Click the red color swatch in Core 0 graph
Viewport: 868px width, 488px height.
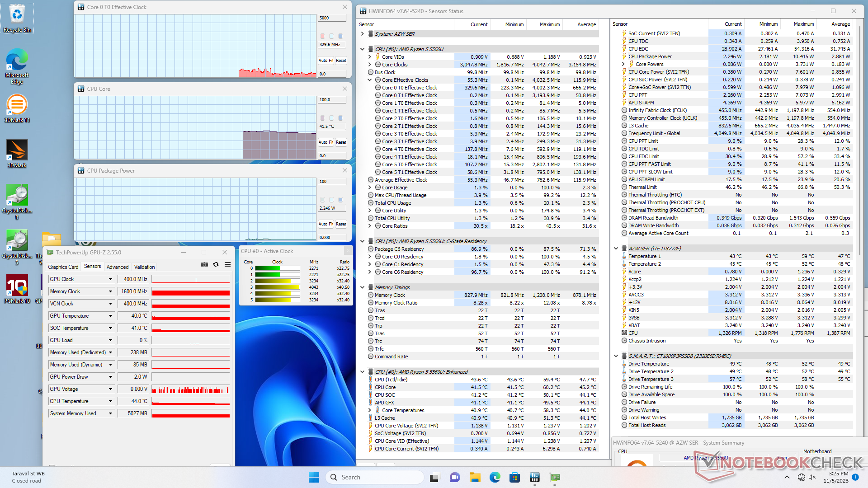click(x=322, y=36)
